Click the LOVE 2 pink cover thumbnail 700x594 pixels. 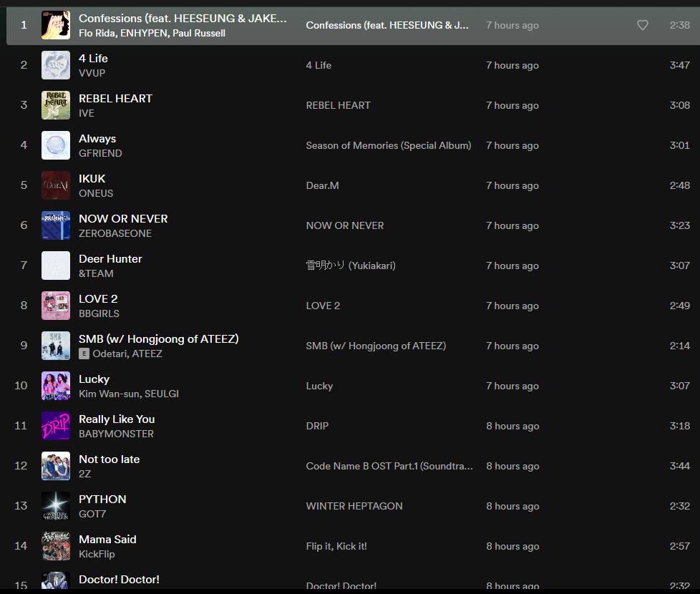pos(56,306)
